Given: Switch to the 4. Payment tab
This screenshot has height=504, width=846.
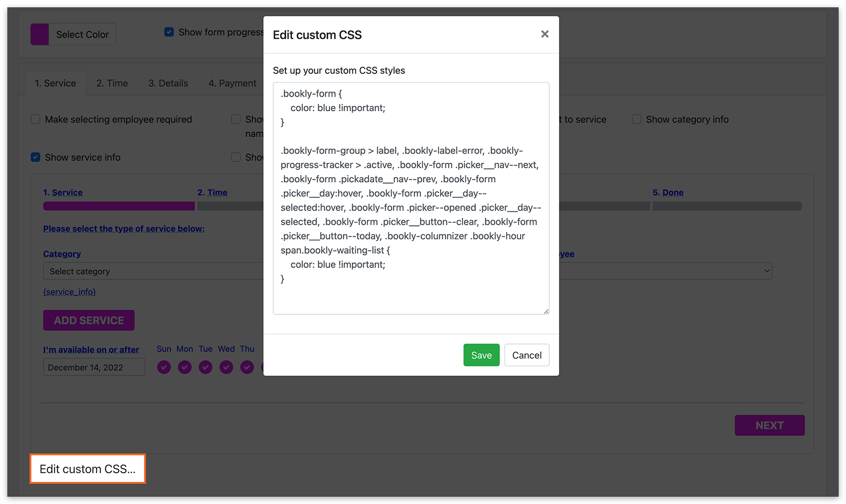Looking at the screenshot, I should click(x=232, y=83).
